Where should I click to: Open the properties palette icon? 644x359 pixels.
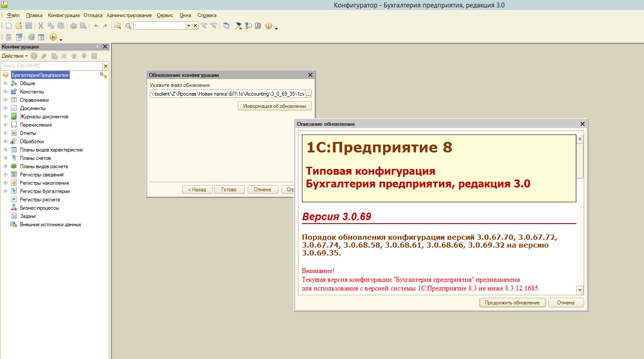[41, 37]
